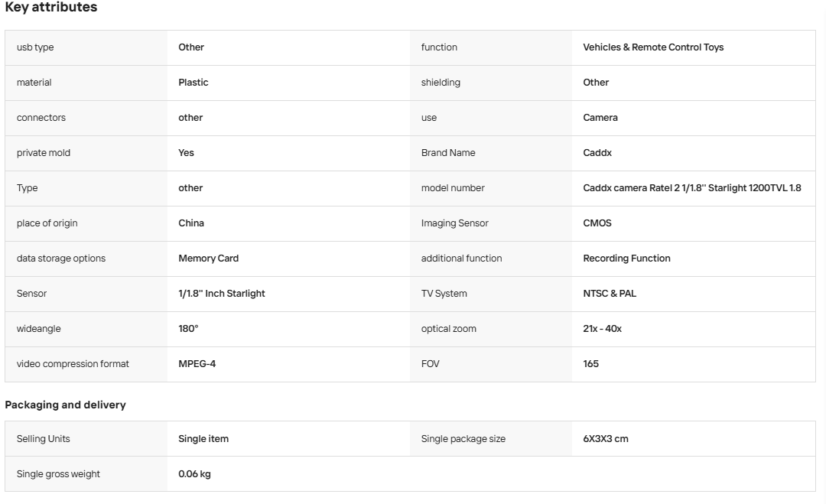The height and width of the screenshot is (504, 826).
Task: Click the NTSC & PAL value
Action: 610,294
